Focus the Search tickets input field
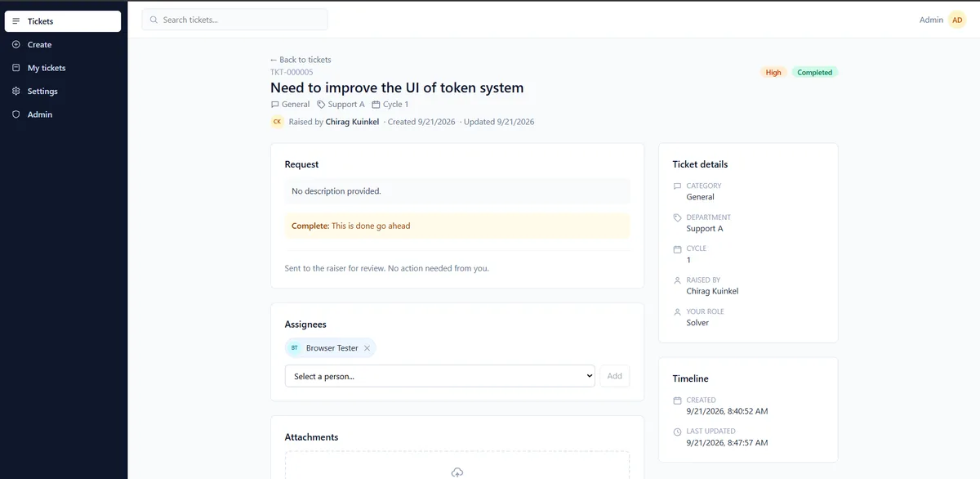 pyautogui.click(x=234, y=20)
